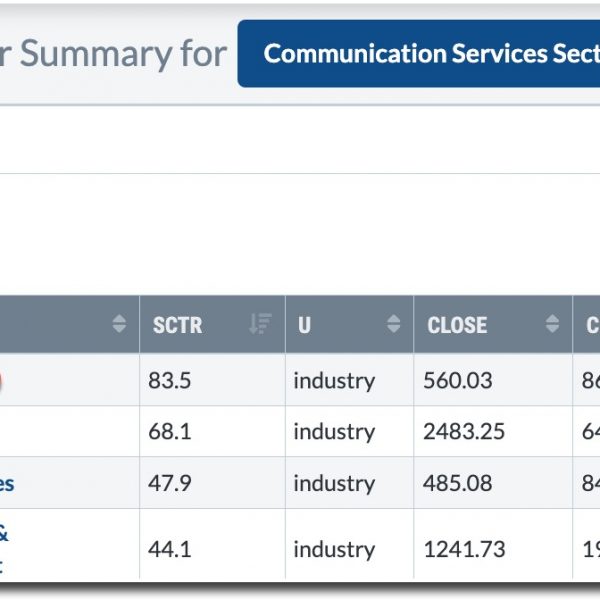Sort by the U column arrows

[x=393, y=324]
